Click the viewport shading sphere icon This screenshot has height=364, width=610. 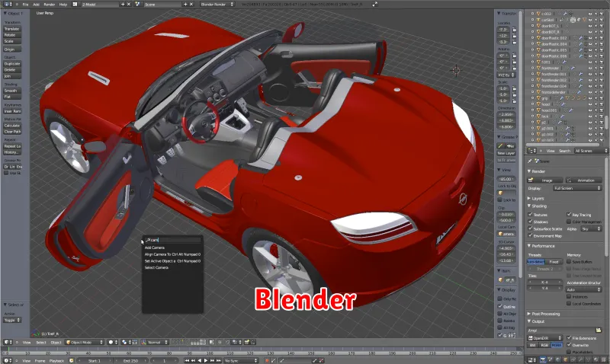click(x=112, y=342)
